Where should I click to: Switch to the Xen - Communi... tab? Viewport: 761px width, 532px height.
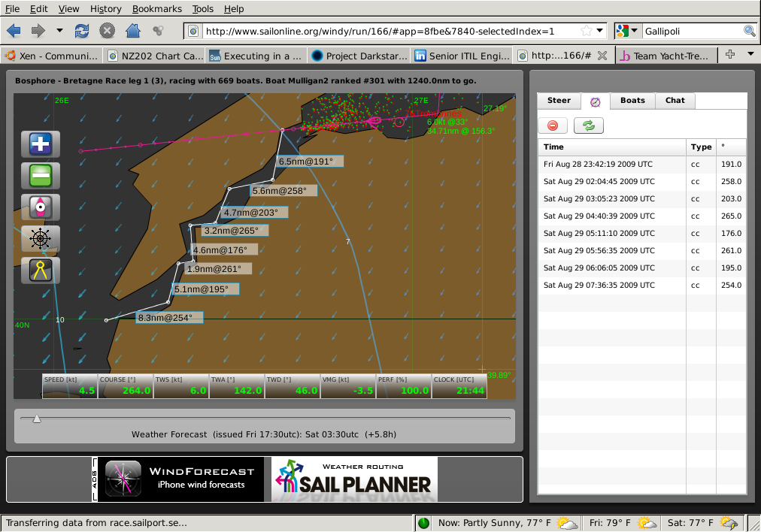click(52, 56)
